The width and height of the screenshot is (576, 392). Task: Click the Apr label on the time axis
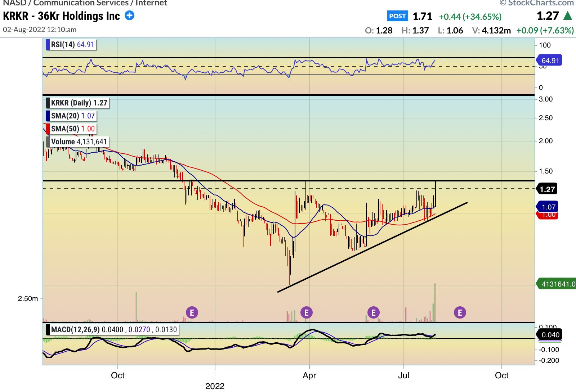[x=309, y=375]
